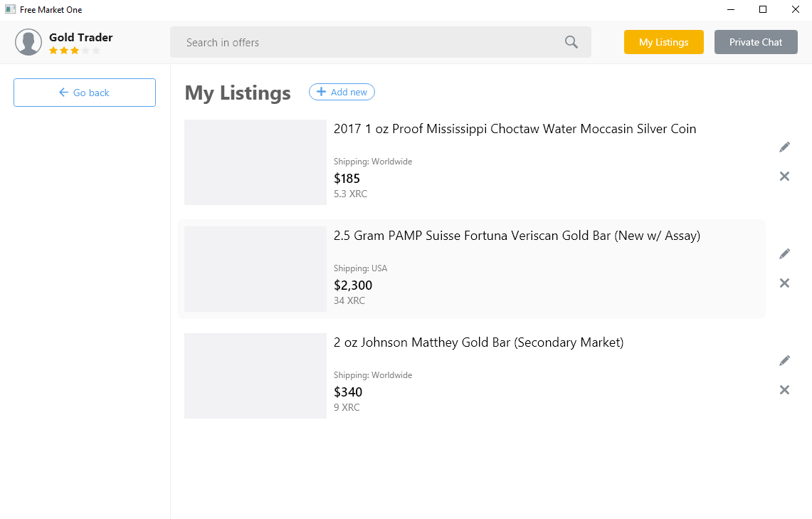Open Private Chat

pos(756,42)
